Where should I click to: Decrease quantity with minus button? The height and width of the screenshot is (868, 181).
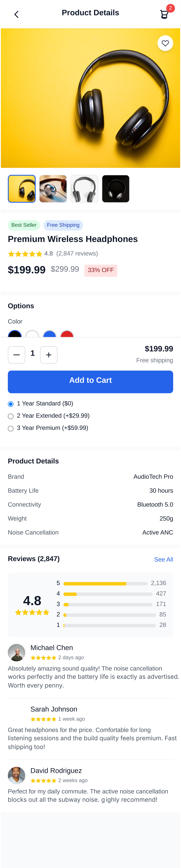click(17, 355)
